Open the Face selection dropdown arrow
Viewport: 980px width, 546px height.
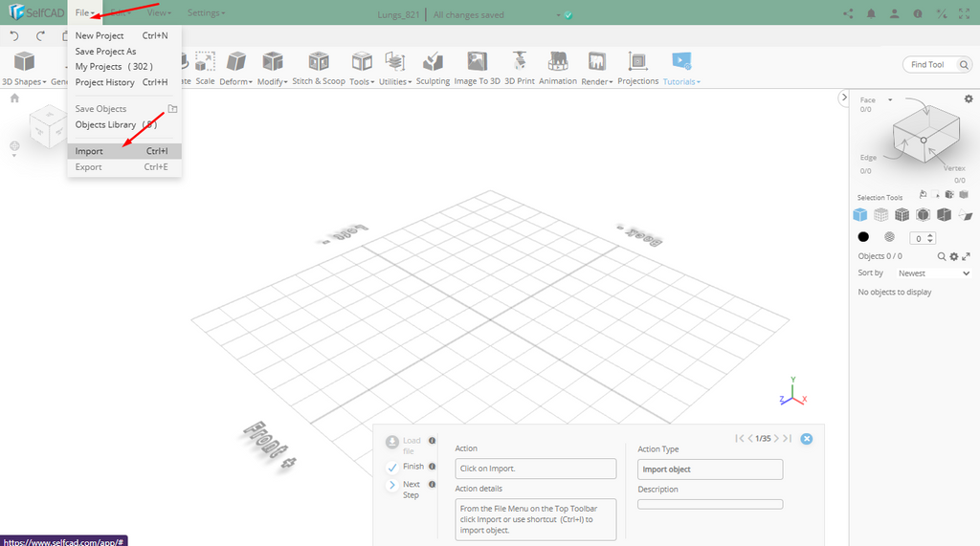tap(890, 100)
